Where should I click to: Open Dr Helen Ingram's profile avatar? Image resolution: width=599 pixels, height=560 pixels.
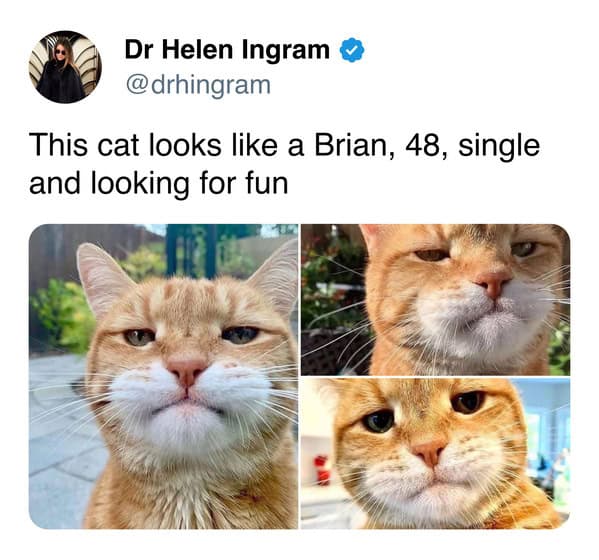65,67
